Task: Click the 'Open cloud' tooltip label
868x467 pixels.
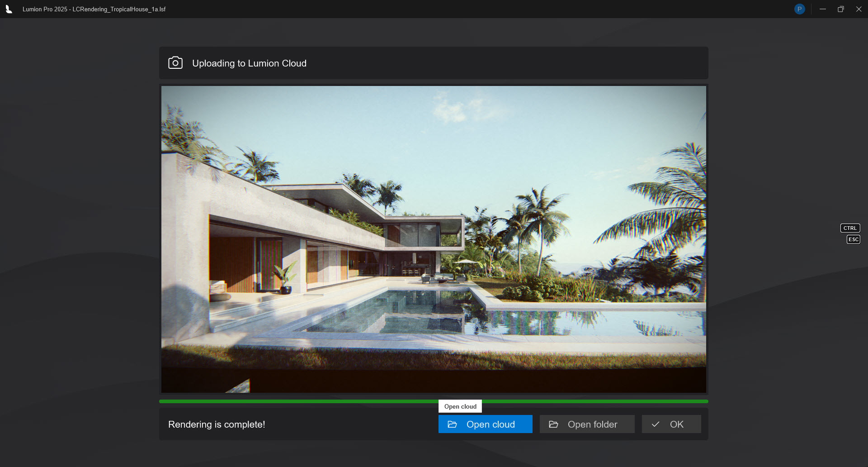Action: tap(460, 406)
